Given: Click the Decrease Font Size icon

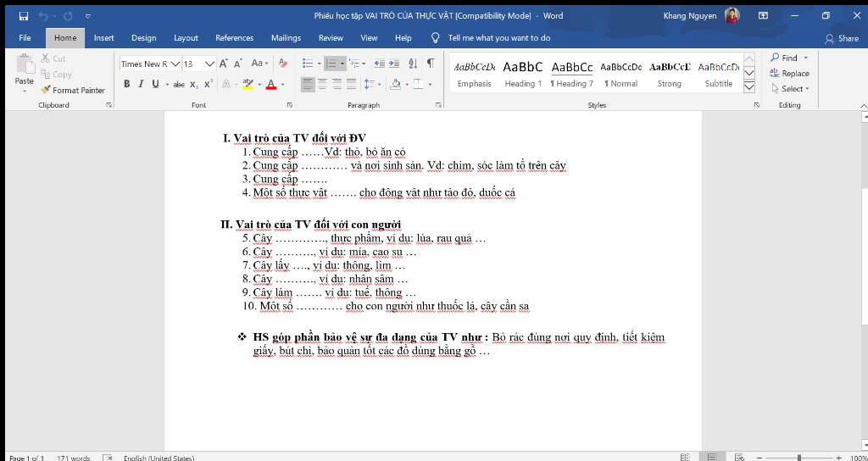Looking at the screenshot, I should click(238, 64).
